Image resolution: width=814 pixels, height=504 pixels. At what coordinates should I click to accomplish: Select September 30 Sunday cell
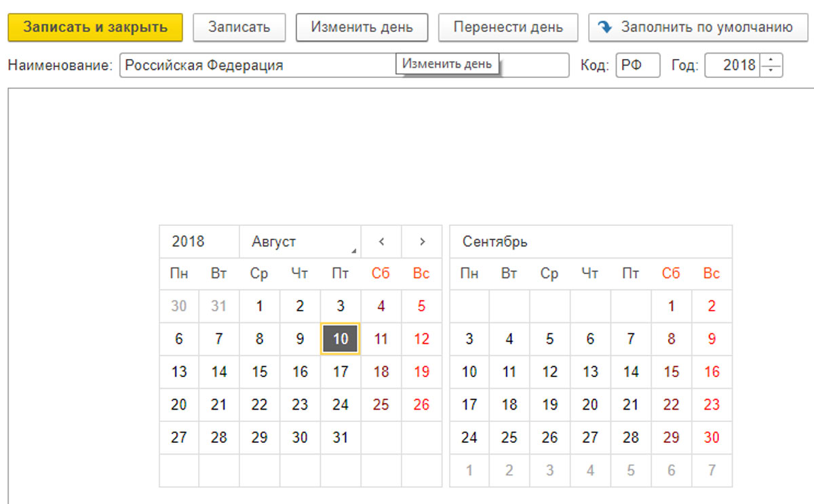click(x=712, y=438)
